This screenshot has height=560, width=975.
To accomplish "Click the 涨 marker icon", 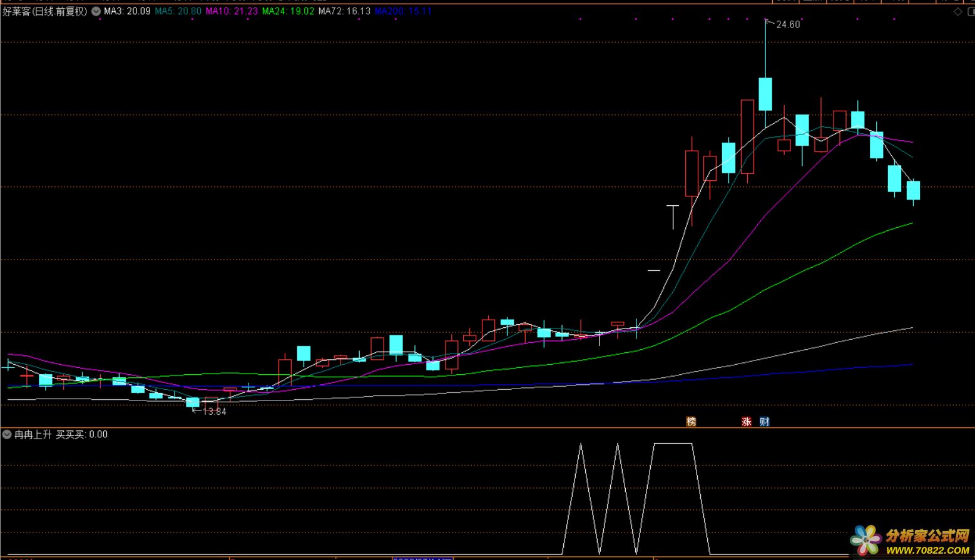I will point(747,422).
